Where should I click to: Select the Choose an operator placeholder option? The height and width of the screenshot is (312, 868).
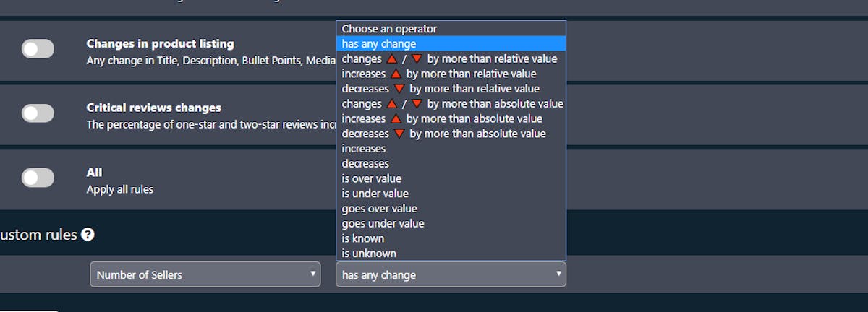coord(451,29)
